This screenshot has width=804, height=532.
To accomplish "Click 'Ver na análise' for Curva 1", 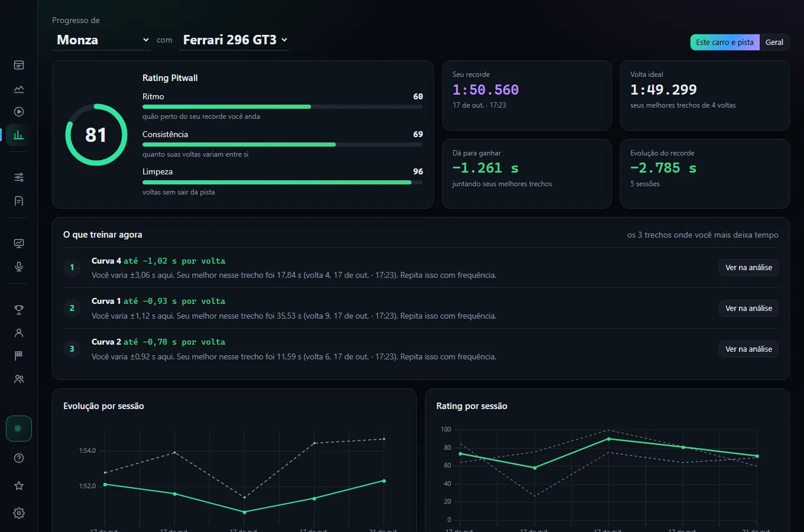I will tap(748, 309).
